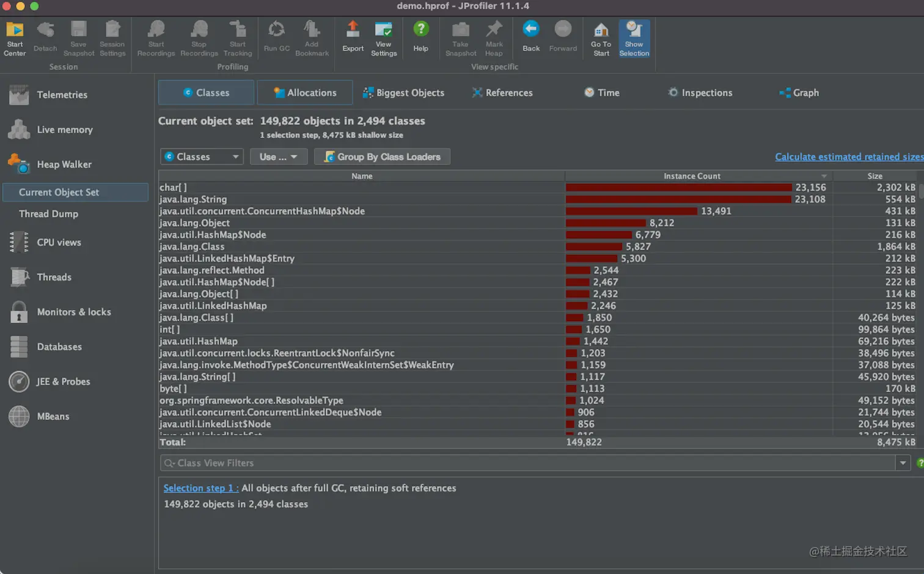
Task: Export the current view
Action: pos(353,37)
